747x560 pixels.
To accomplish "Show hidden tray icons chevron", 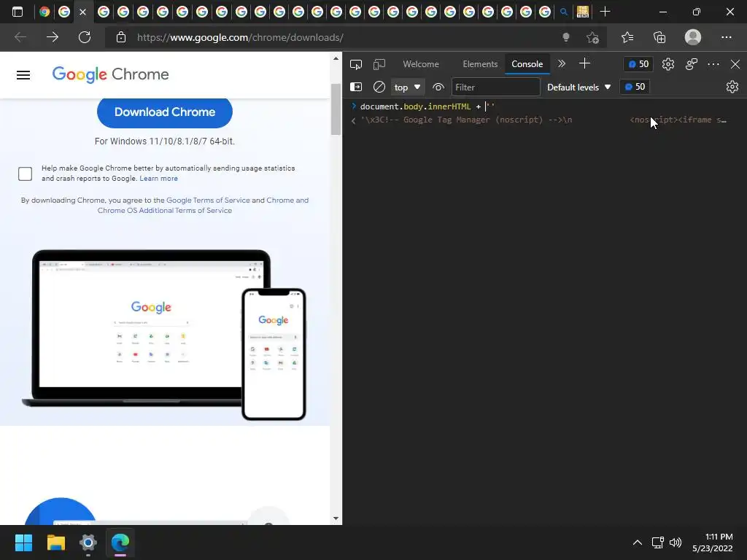I will [x=638, y=542].
